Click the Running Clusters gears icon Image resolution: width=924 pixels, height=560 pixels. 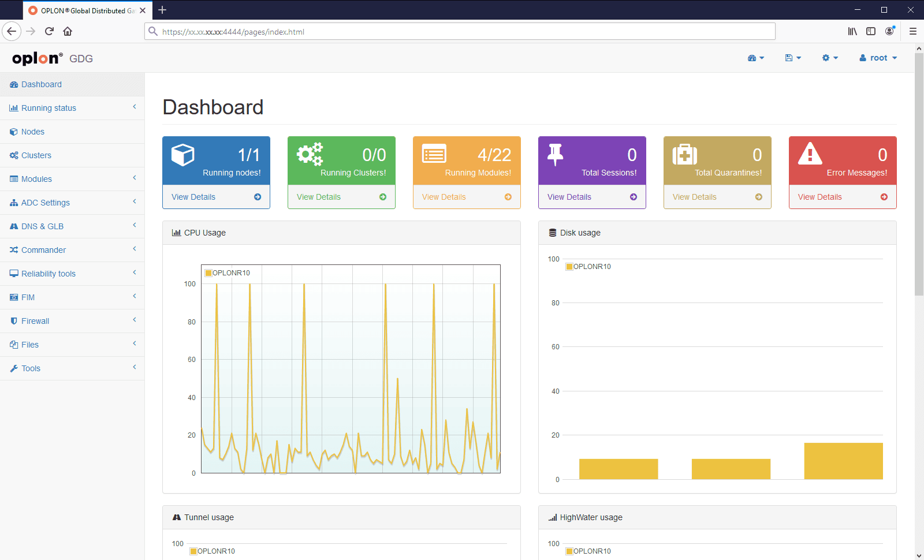click(310, 154)
